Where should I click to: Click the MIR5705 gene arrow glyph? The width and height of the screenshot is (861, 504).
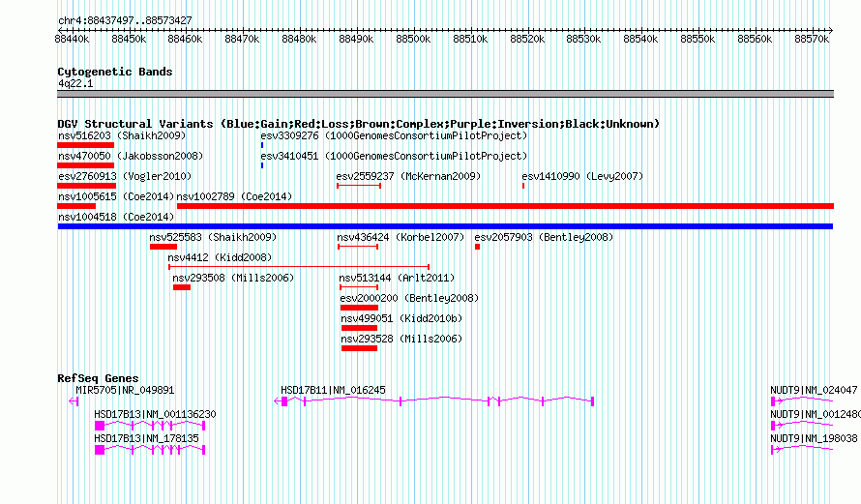point(74,401)
